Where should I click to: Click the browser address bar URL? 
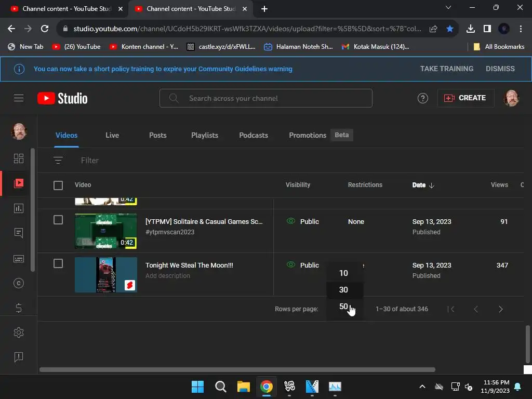point(247,29)
